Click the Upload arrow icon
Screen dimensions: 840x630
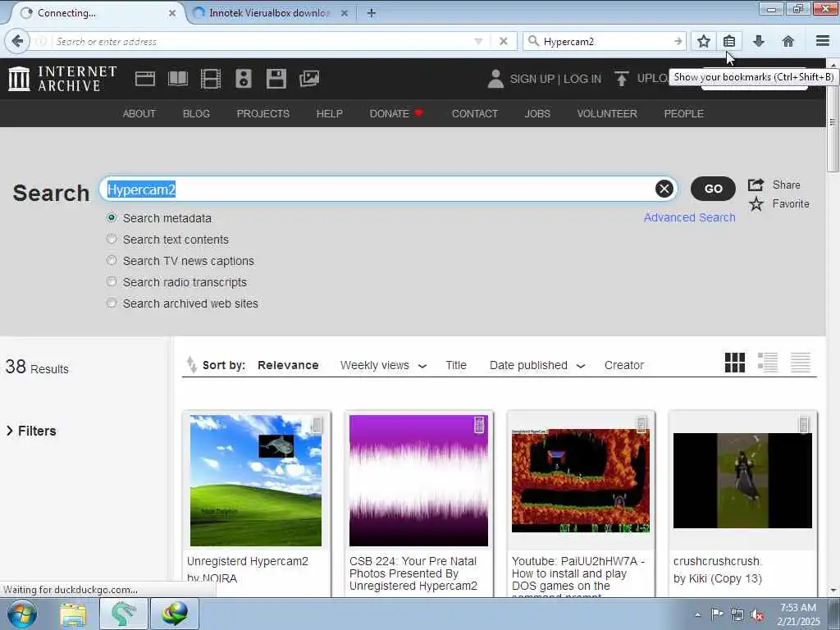coord(622,79)
